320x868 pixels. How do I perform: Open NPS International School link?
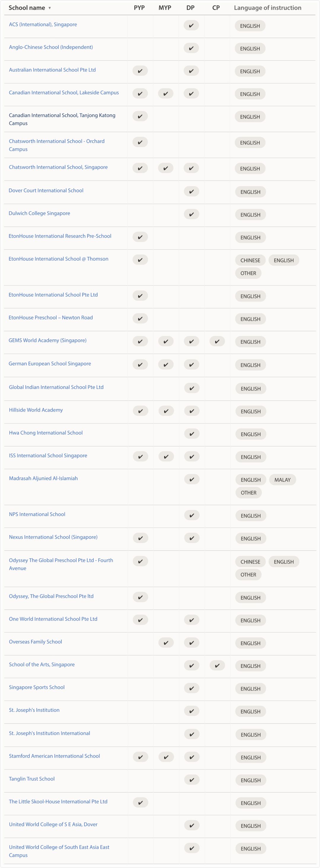pos(37,514)
